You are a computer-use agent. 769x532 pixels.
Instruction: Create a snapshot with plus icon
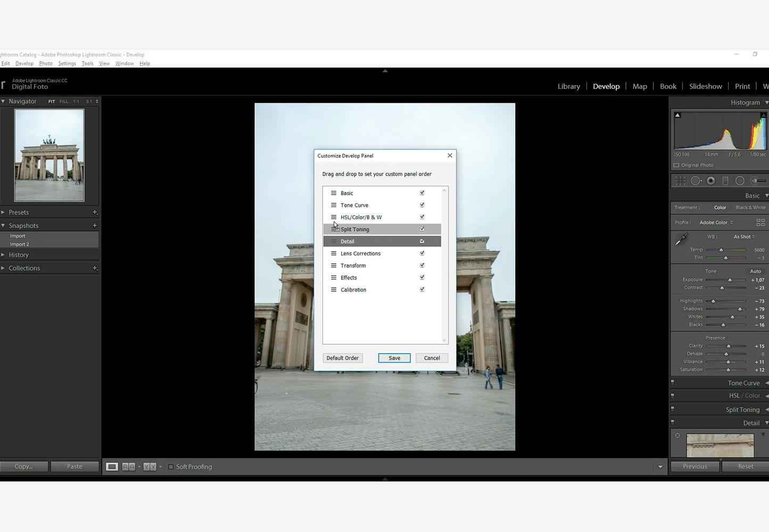point(95,226)
